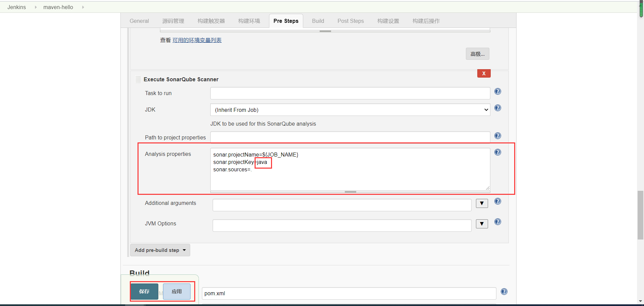Go to Jenkins breadcrumb home
Image resolution: width=644 pixels, height=306 pixels.
pos(16,7)
